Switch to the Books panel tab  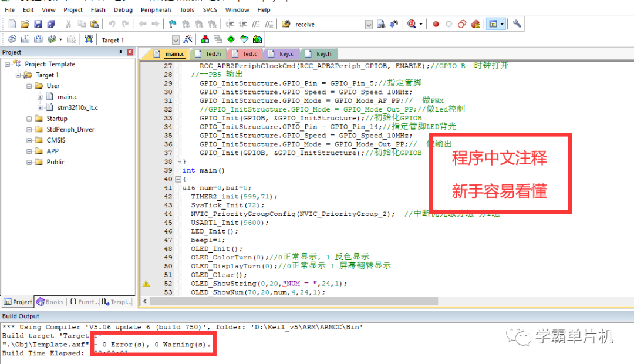[x=50, y=302]
